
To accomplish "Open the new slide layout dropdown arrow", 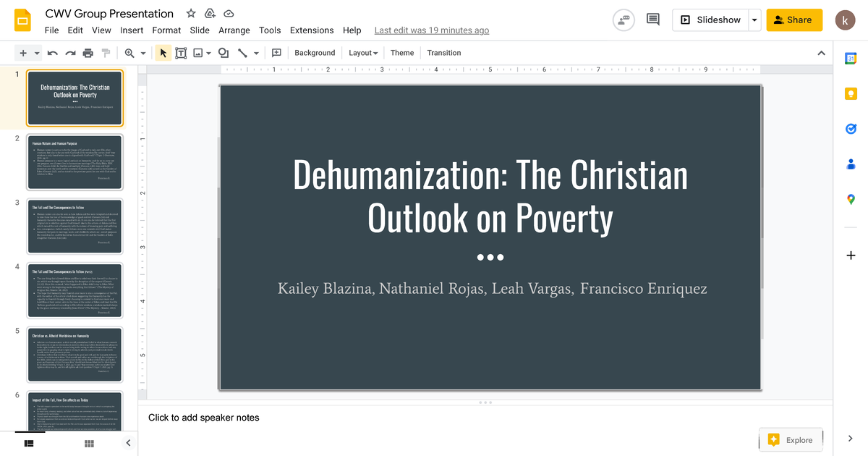I will click(37, 53).
